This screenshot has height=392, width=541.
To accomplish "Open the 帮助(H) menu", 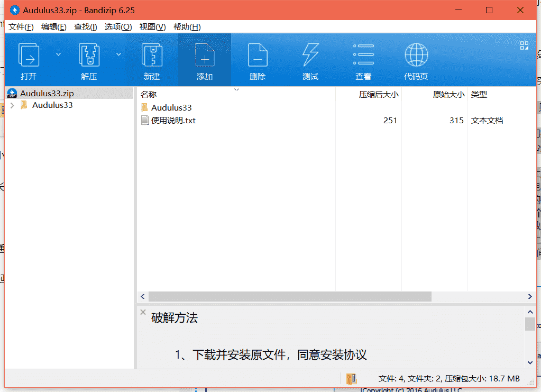I will click(x=187, y=27).
